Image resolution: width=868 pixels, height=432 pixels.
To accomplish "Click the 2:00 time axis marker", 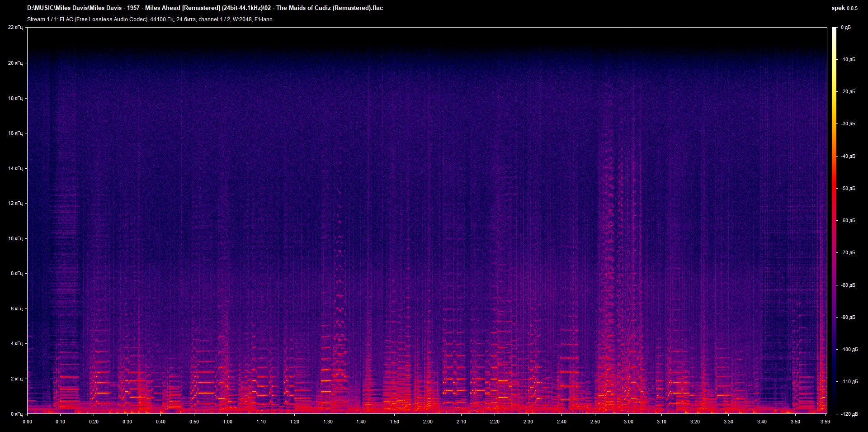I will 428,422.
